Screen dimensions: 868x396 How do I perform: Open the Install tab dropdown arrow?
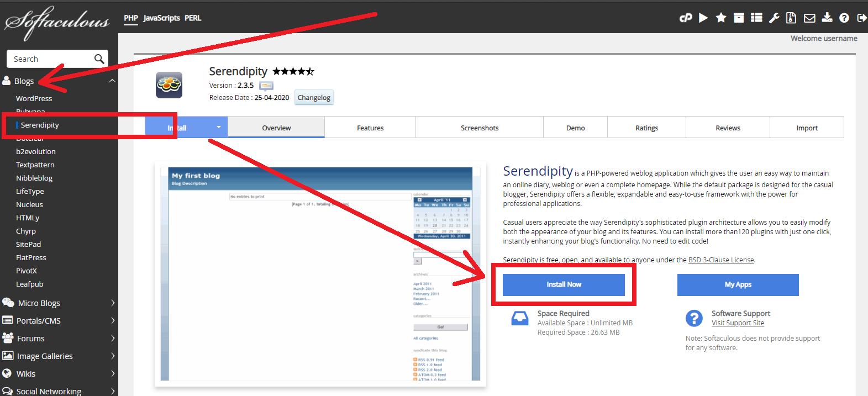218,128
